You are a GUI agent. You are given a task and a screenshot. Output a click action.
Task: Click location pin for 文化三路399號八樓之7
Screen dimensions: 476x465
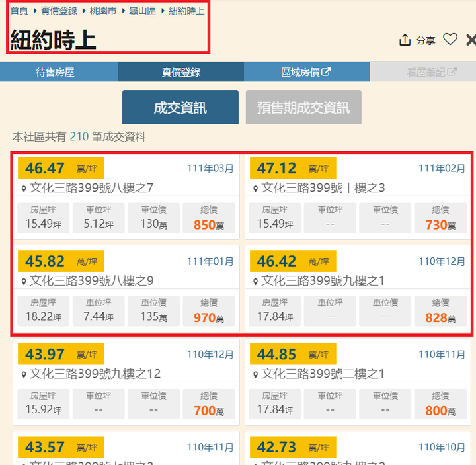click(x=24, y=189)
